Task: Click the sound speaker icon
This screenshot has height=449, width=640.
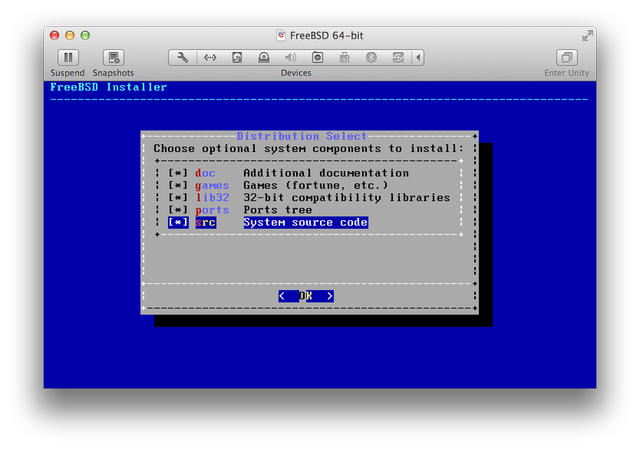Action: (x=291, y=58)
